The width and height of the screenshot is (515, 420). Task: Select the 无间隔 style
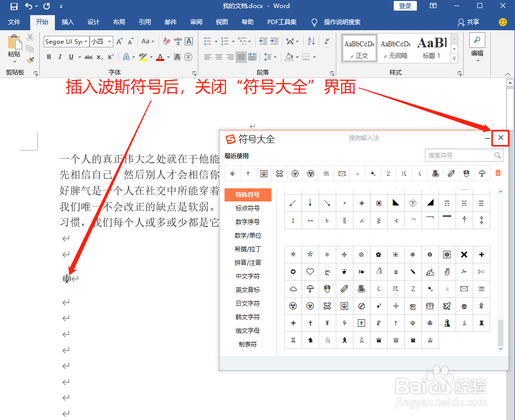click(396, 48)
